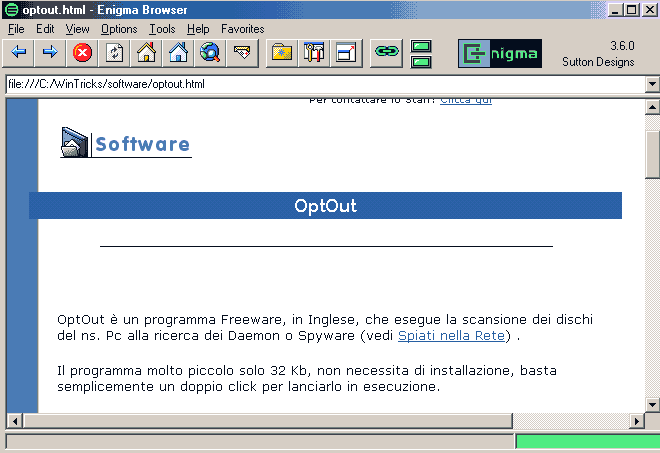
Task: Click the lower green rectangle indicator button
Action: (x=421, y=62)
